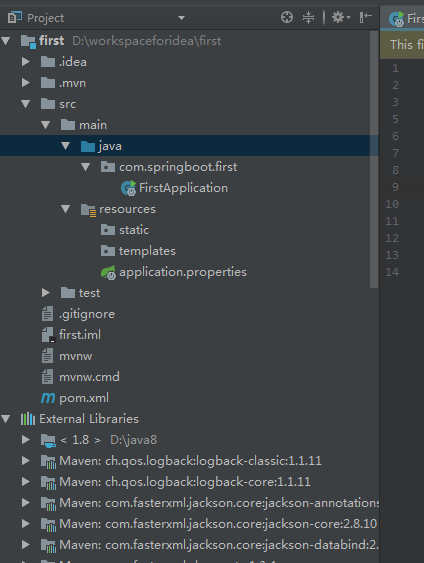Click the Project panel title label
The image size is (424, 563).
coord(46,18)
